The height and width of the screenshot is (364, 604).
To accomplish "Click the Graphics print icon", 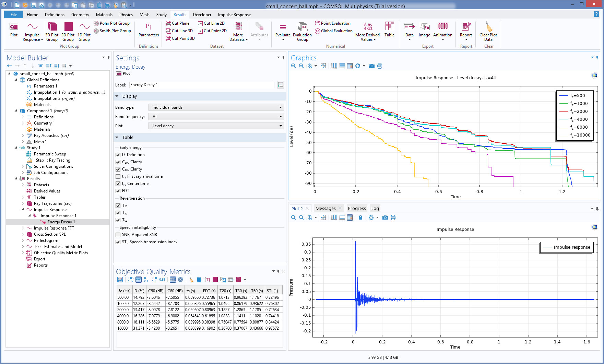I will pyautogui.click(x=380, y=66).
